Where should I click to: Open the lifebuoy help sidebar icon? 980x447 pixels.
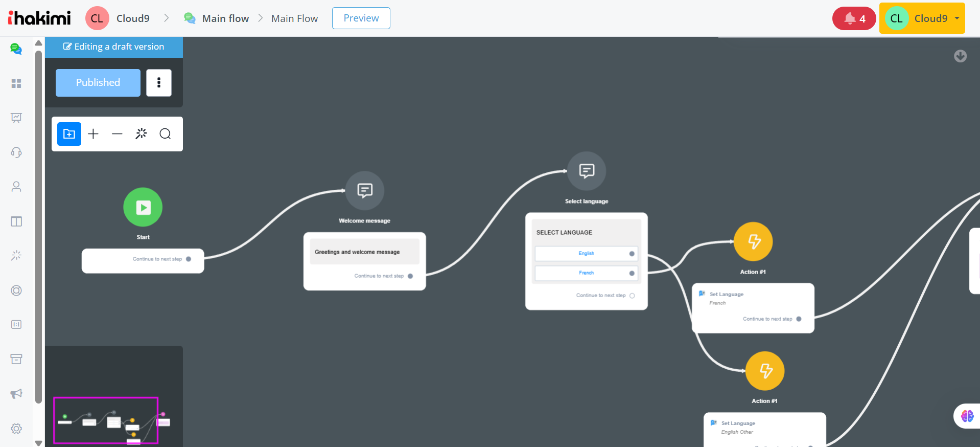16,290
